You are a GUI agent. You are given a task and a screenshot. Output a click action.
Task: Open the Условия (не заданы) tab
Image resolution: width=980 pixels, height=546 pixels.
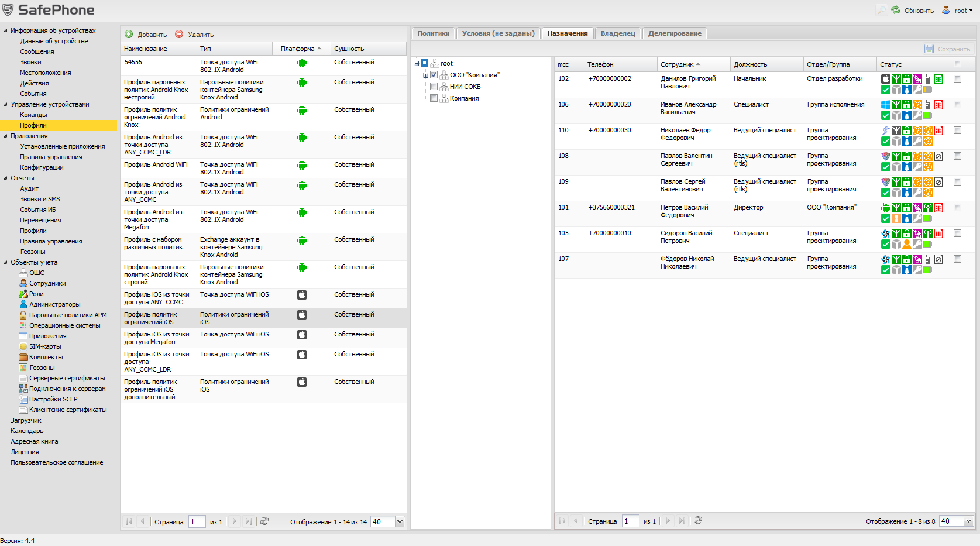click(498, 33)
